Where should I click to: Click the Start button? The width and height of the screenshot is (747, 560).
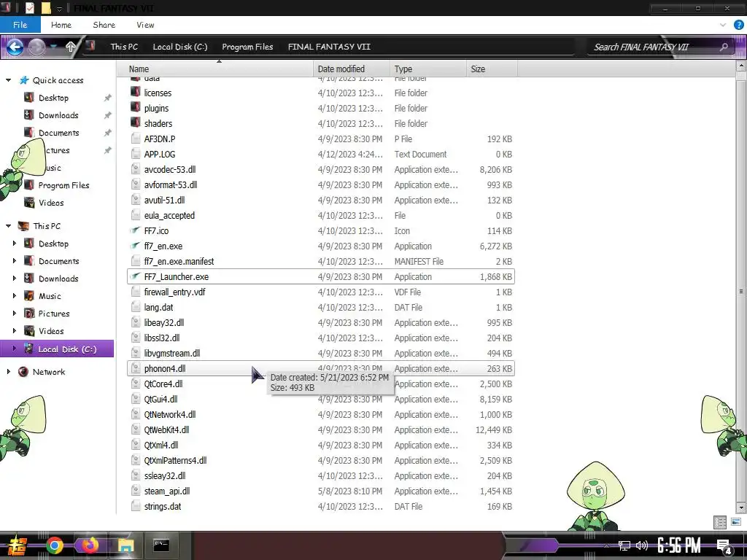pos(17,546)
